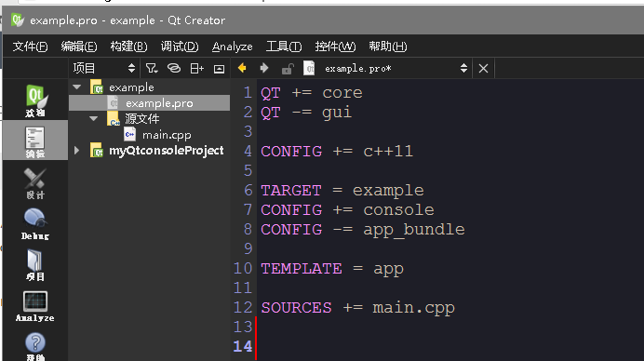Switch to the Debug mode
The height and width of the screenshot is (361, 644).
coord(35,223)
